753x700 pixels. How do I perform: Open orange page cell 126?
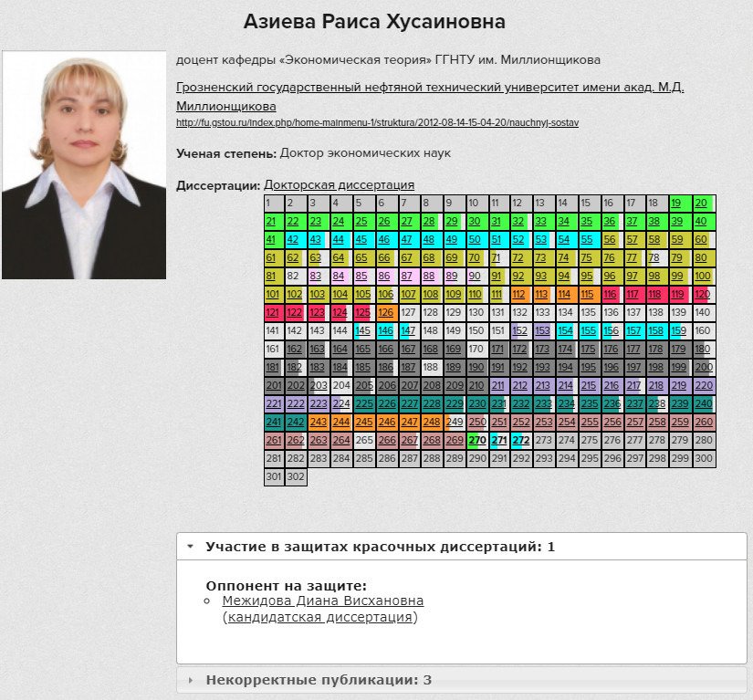tap(387, 312)
